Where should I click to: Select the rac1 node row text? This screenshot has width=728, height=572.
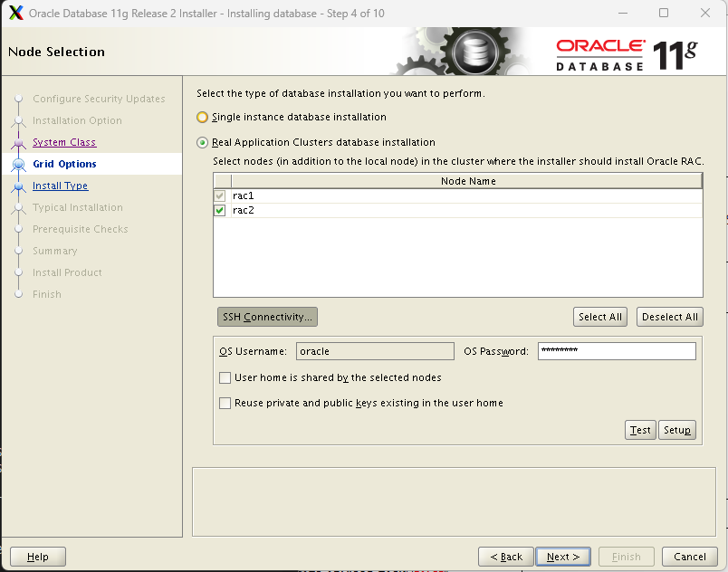click(x=244, y=195)
